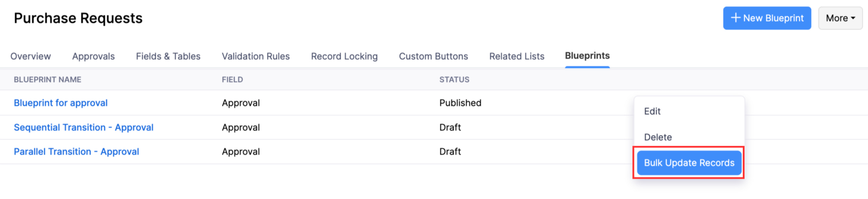Click the Status column header
Screen dimensions: 868x199
[454, 80]
